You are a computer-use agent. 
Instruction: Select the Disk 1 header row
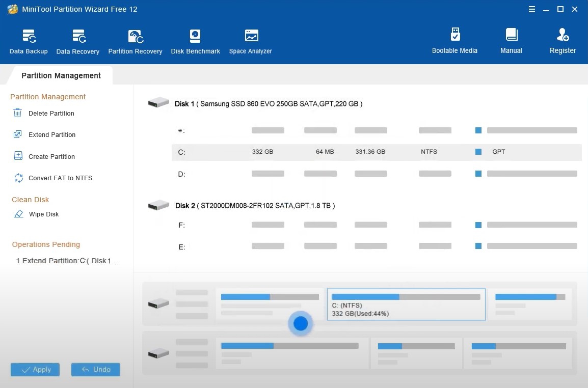(268, 104)
